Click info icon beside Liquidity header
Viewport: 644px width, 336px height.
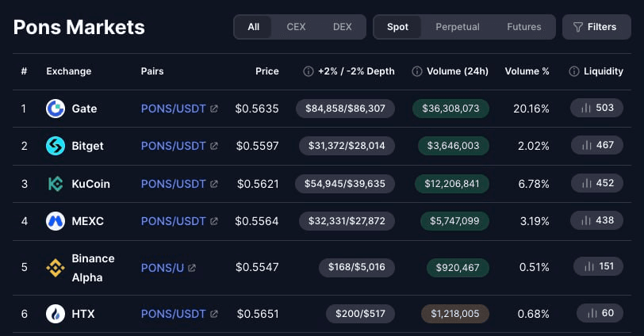574,71
